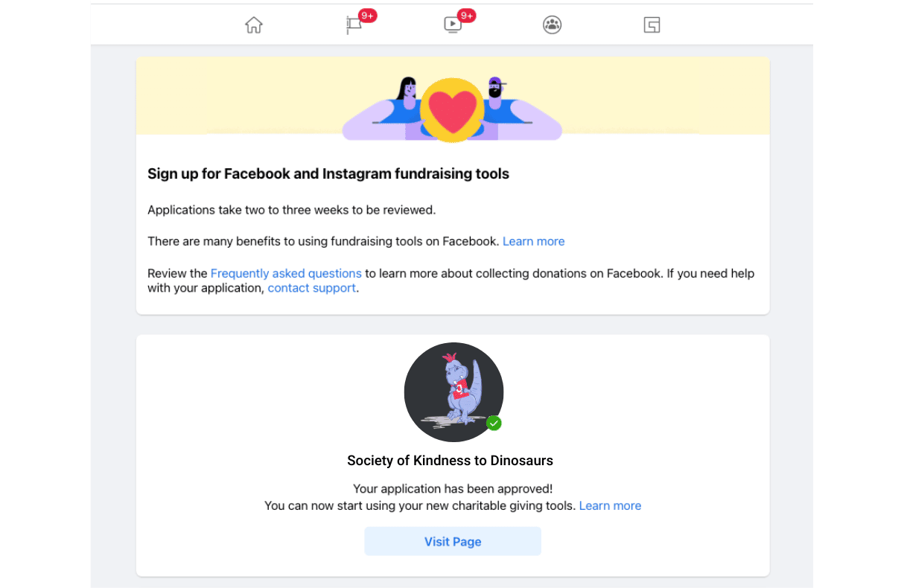Open the Gaming icon in top navigation
The width and height of the screenshot is (904, 588).
[x=652, y=25]
